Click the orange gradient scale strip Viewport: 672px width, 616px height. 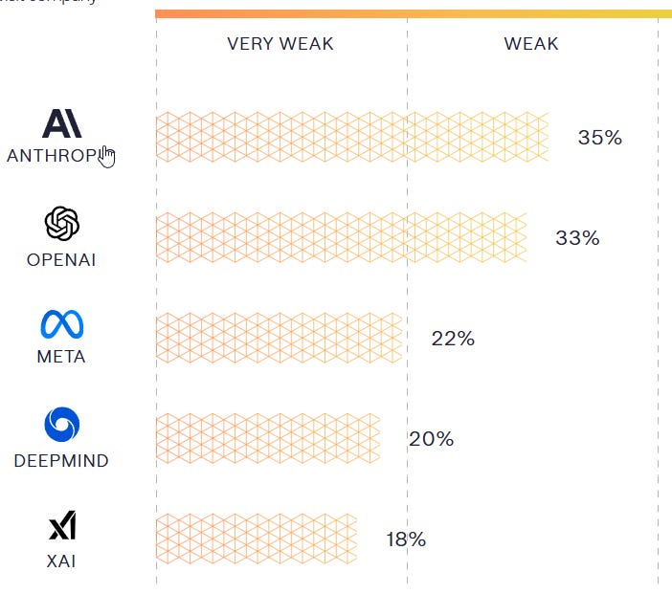point(414,14)
